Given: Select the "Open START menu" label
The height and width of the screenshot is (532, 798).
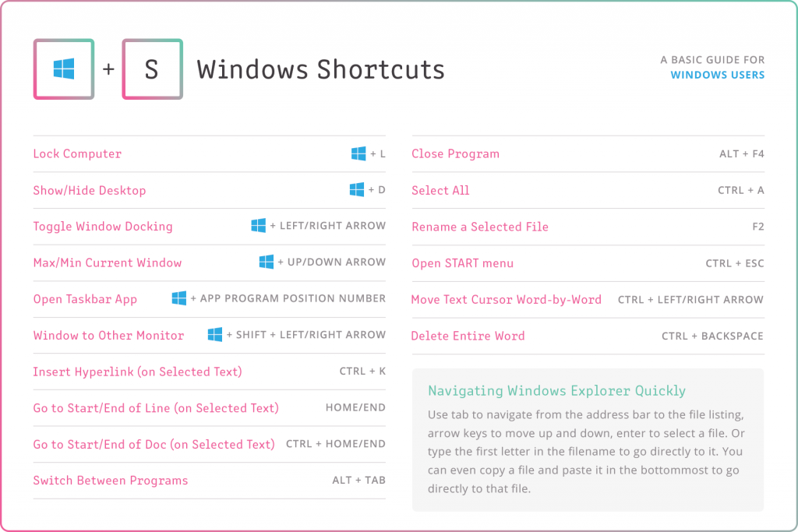Looking at the screenshot, I should point(463,263).
